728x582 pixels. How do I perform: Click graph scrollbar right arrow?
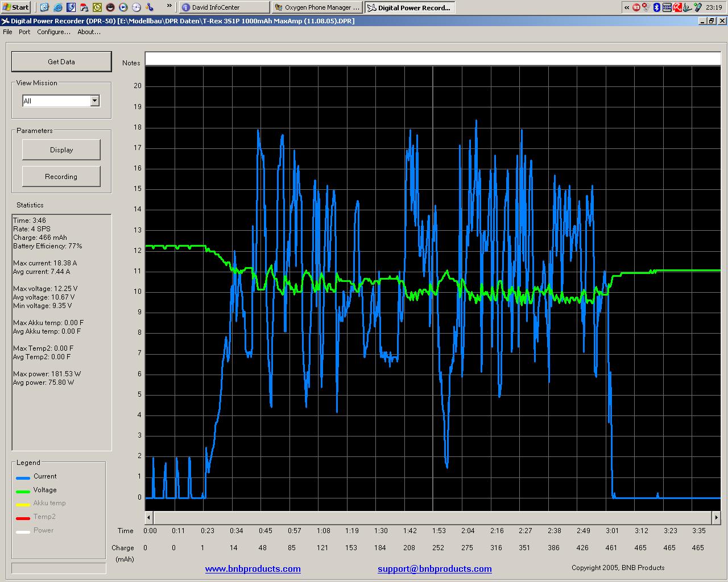pyautogui.click(x=717, y=517)
